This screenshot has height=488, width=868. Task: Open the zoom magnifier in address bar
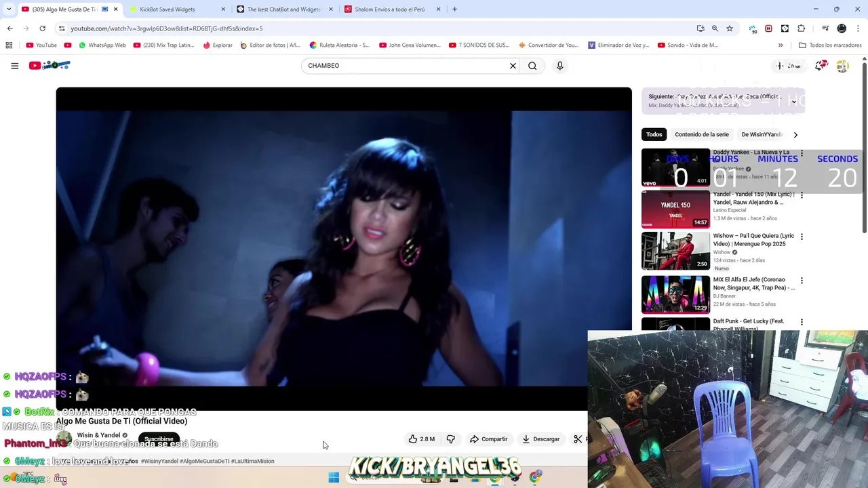tap(715, 28)
